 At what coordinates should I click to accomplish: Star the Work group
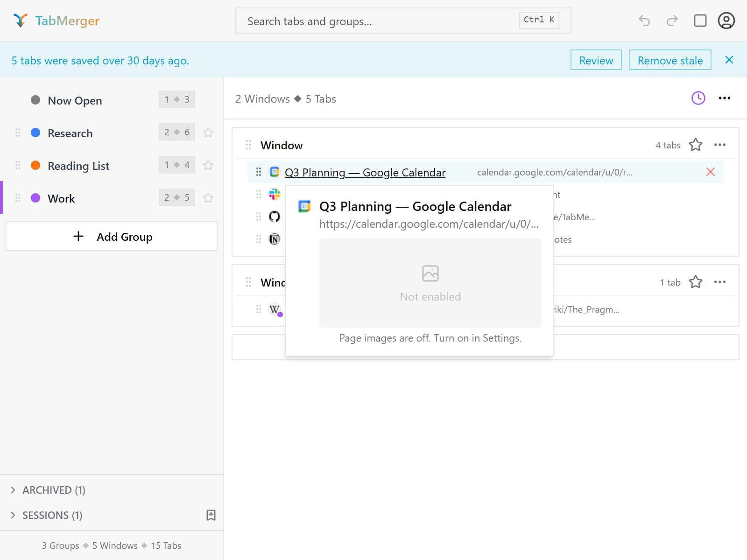tap(208, 198)
